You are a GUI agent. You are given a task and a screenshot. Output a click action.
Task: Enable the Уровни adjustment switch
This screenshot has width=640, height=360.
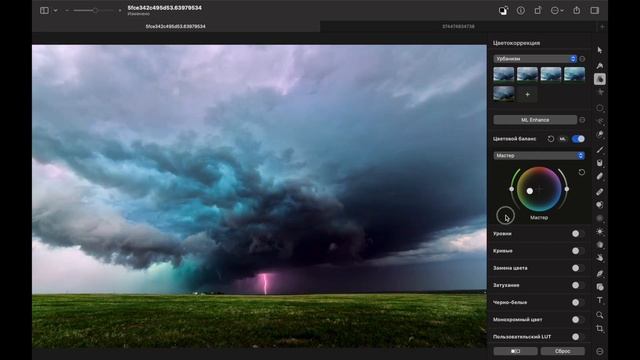pos(578,233)
